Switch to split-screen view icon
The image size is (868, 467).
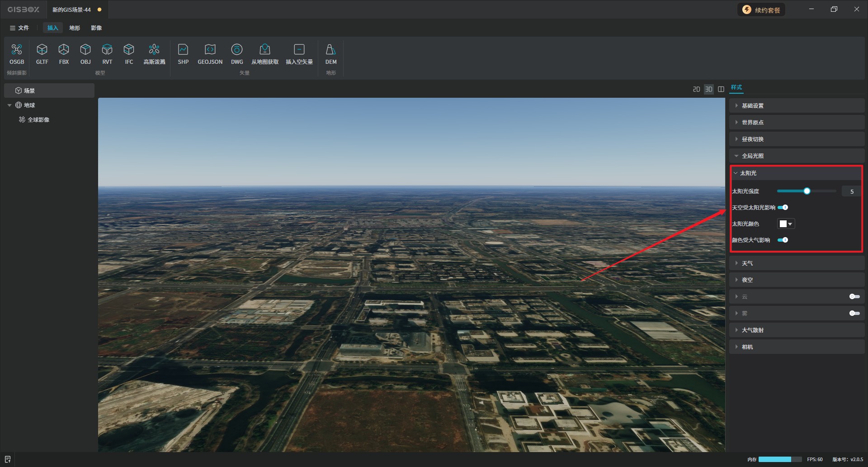click(x=721, y=89)
